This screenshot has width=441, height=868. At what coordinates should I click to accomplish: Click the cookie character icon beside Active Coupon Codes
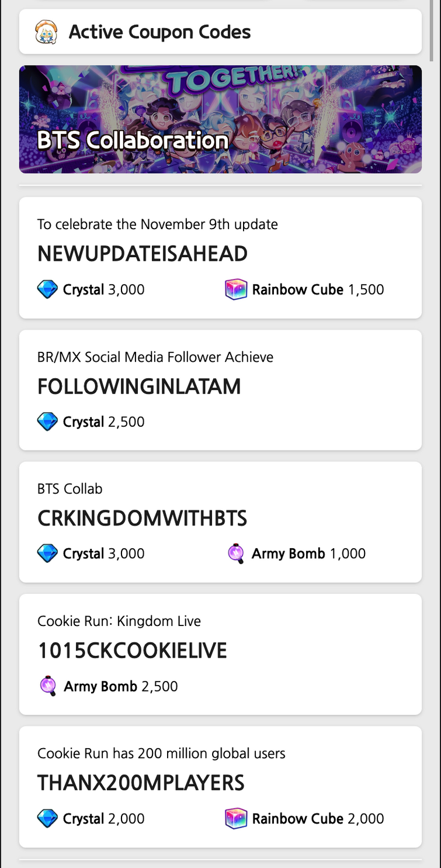[x=46, y=32]
